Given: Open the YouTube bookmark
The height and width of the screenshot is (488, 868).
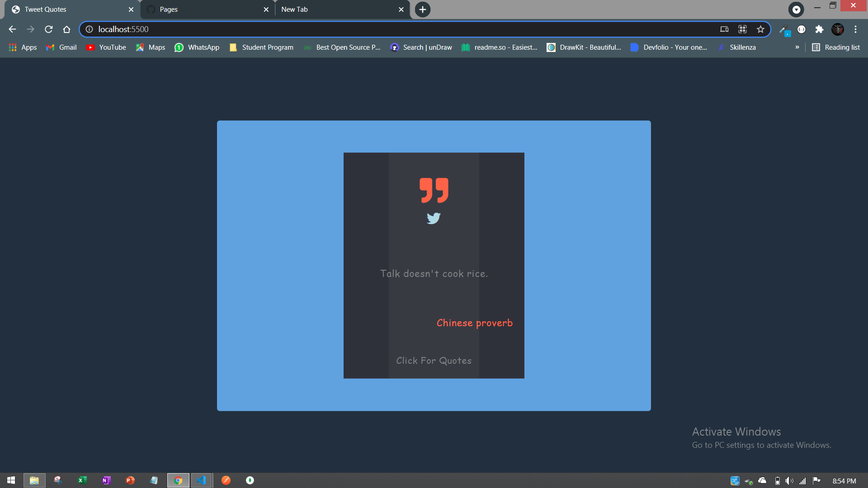Looking at the screenshot, I should (106, 47).
